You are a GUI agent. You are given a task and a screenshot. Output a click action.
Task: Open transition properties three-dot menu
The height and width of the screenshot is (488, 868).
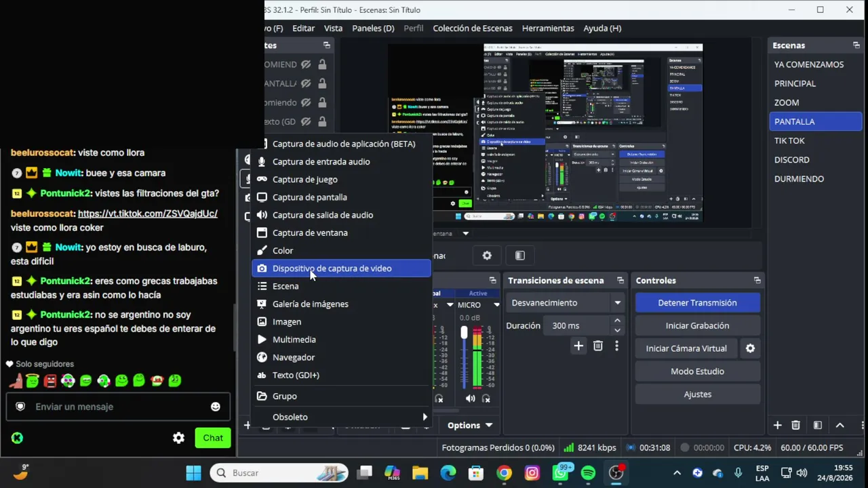pos(616,346)
